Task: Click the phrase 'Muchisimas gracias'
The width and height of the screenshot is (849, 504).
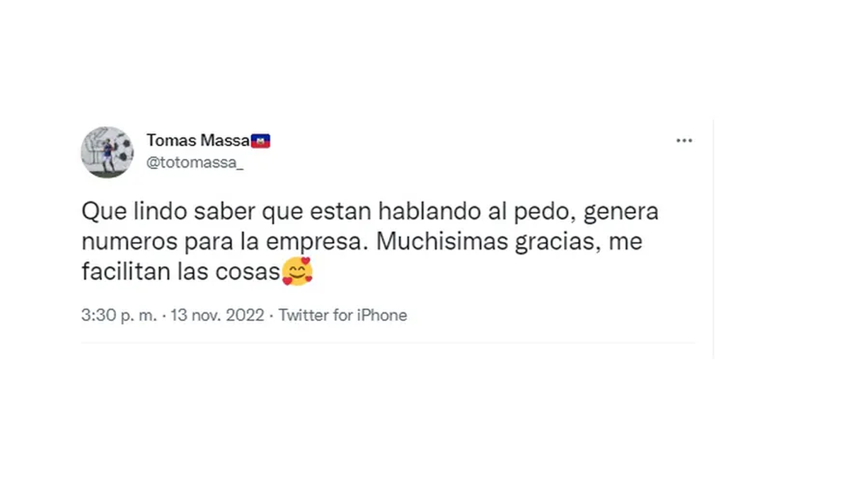Action: pos(485,241)
